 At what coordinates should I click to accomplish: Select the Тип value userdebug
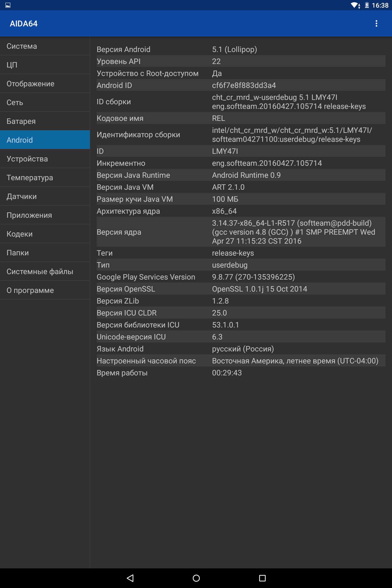click(230, 265)
